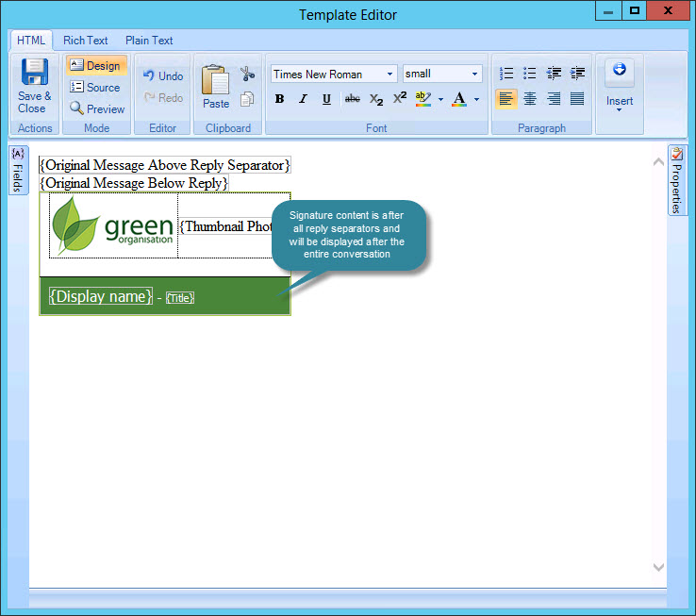Select the Original Message Above Reply Separator field
The height and width of the screenshot is (616, 696).
pos(165,165)
